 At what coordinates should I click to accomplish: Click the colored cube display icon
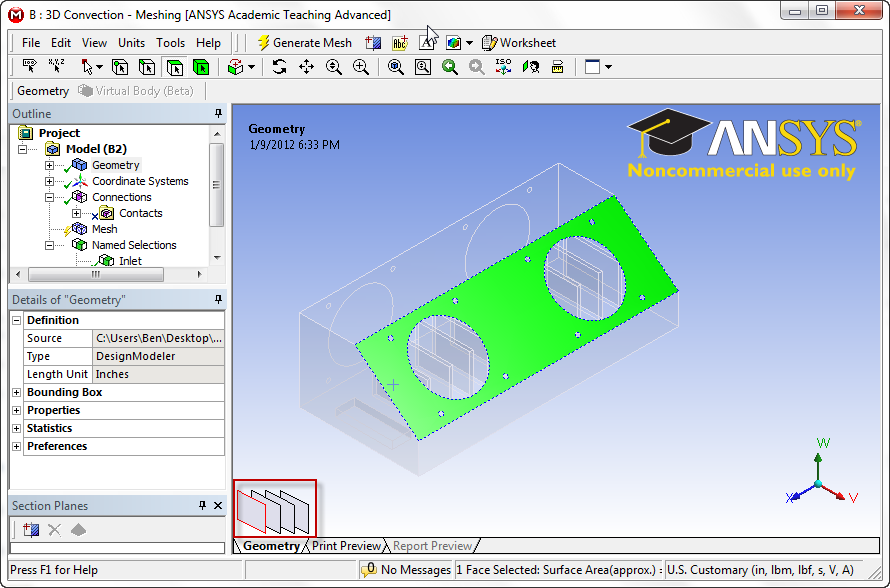pyautogui.click(x=454, y=43)
